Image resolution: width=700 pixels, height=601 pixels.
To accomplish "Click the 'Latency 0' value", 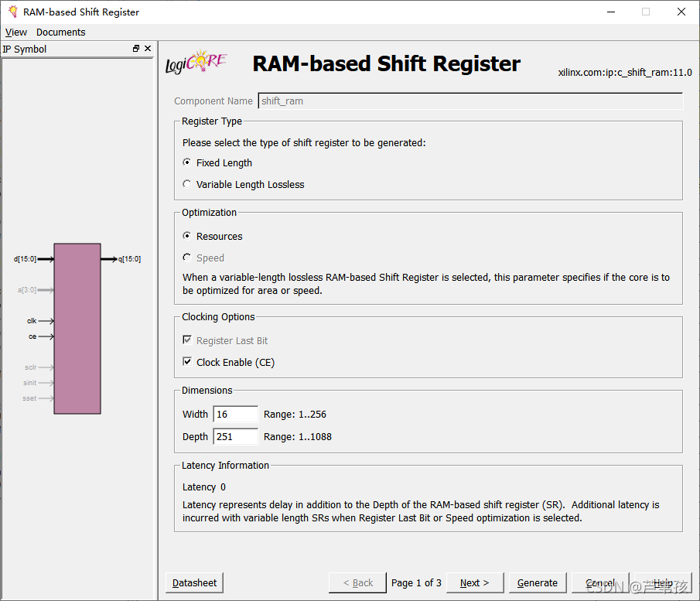I will (204, 487).
